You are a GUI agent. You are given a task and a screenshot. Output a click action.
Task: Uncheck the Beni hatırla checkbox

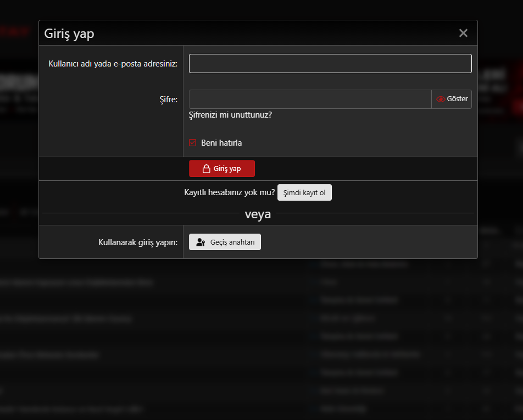coord(192,143)
